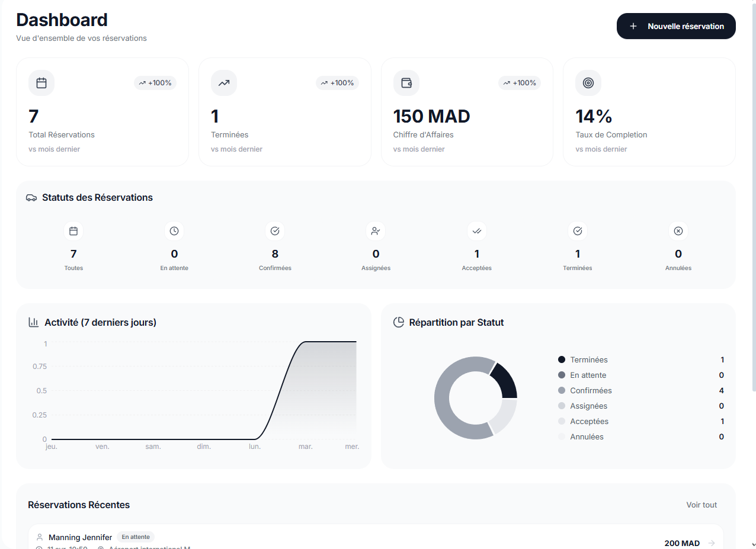
Task: Click the '200 MAD' reservation amount
Action: point(682,543)
